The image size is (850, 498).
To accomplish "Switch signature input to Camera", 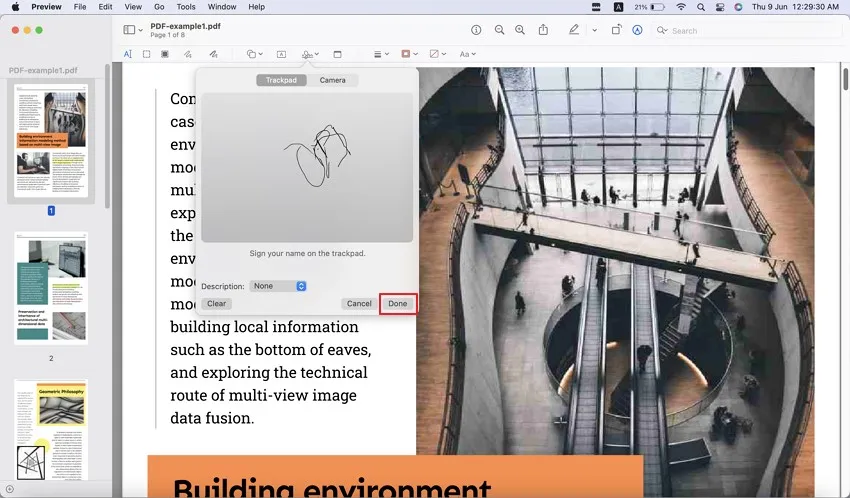I will (x=333, y=80).
